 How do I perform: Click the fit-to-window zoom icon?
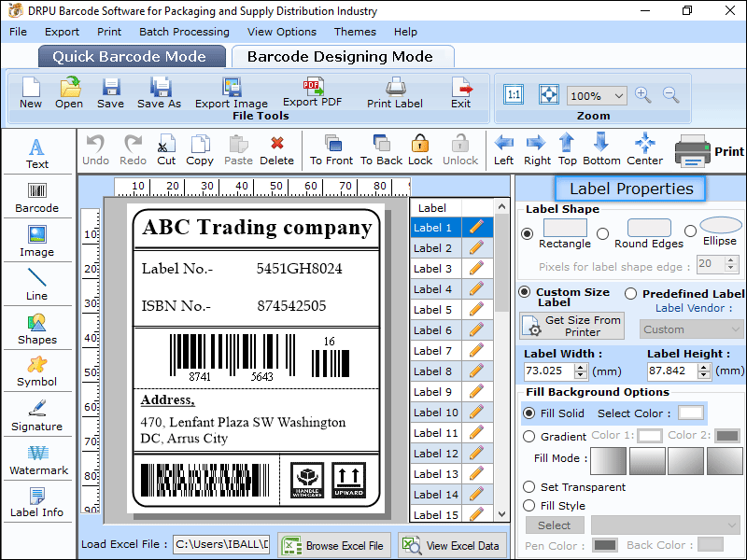tap(549, 95)
